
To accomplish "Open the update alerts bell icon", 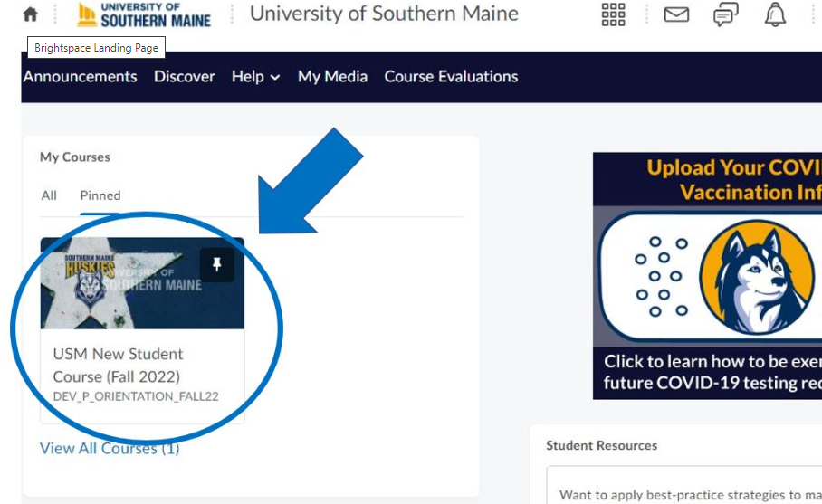I will click(775, 14).
